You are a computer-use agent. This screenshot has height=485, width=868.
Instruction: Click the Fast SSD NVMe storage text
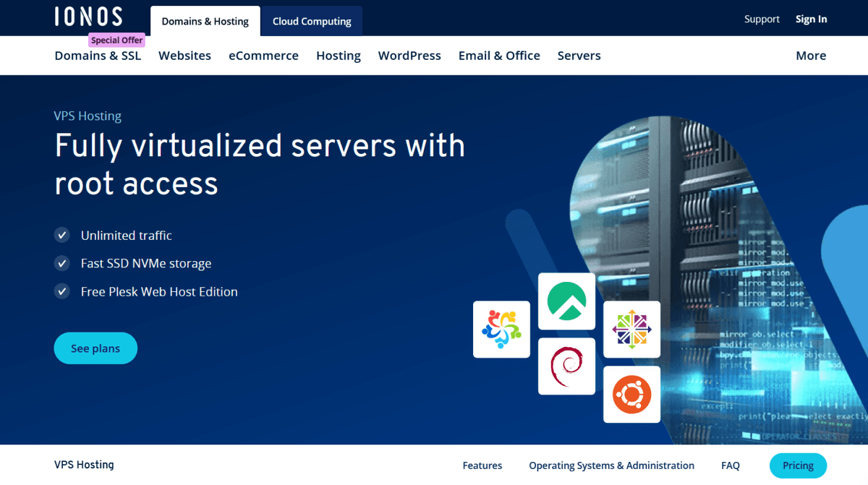(x=146, y=263)
